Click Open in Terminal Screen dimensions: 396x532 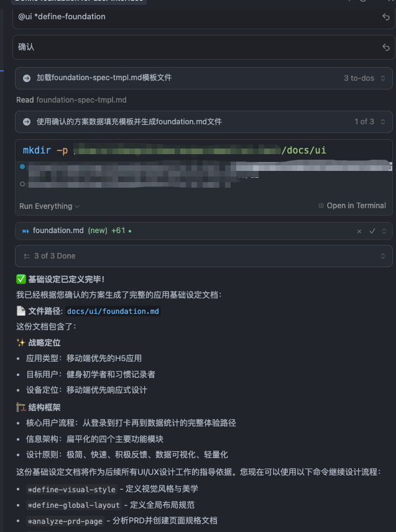coord(352,206)
